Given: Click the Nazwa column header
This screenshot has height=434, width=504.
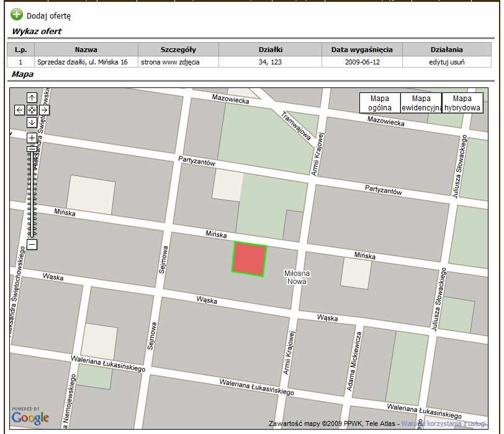Looking at the screenshot, I should coord(86,50).
